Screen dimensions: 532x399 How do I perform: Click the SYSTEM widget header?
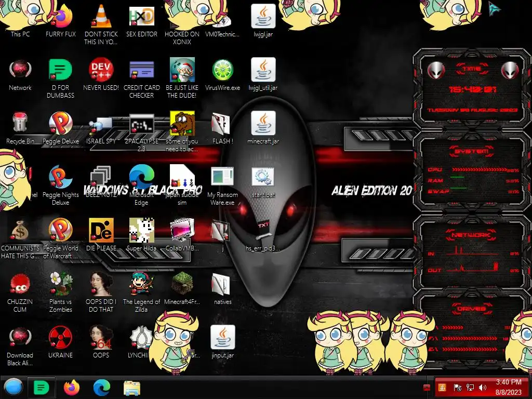tap(472, 151)
